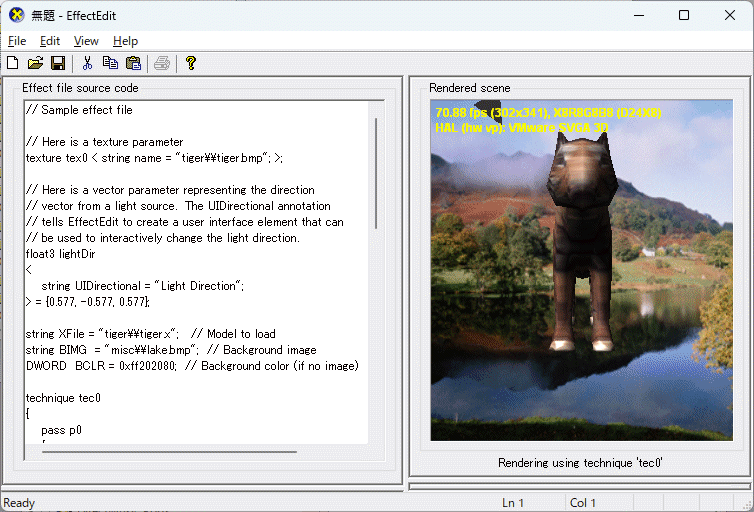
Task: Click the 'Col 1' status bar entry
Action: pos(583,503)
